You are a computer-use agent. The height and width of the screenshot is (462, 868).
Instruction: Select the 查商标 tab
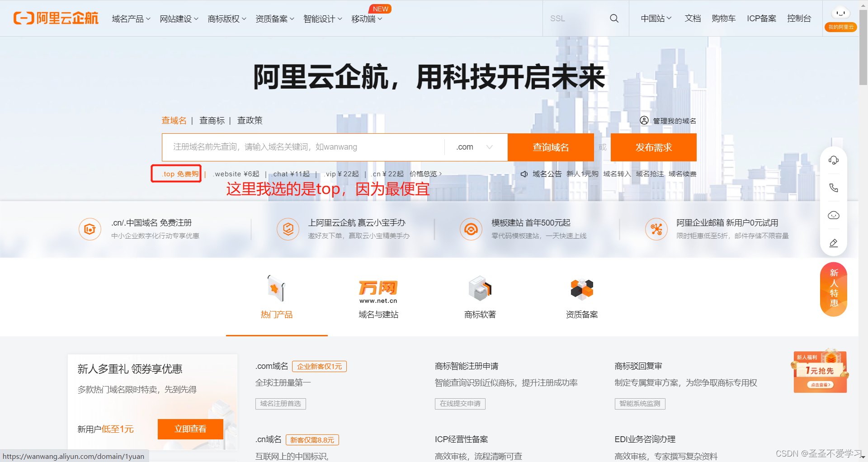coord(212,120)
